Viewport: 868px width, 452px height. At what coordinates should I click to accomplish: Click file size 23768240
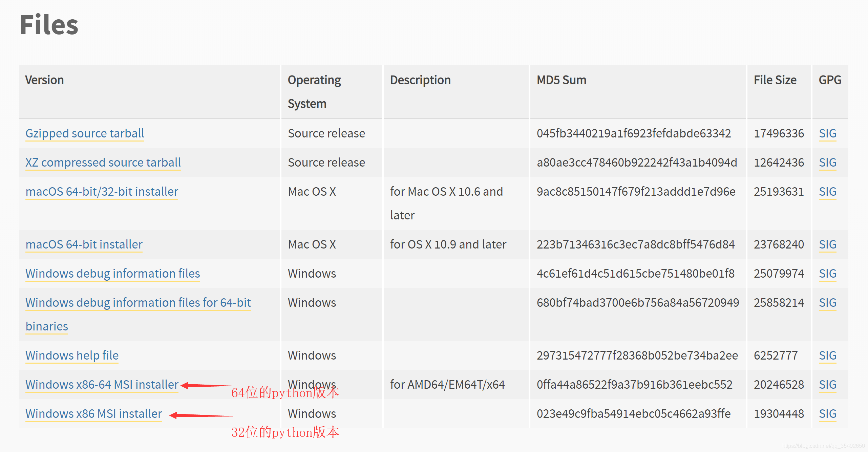[x=779, y=244]
